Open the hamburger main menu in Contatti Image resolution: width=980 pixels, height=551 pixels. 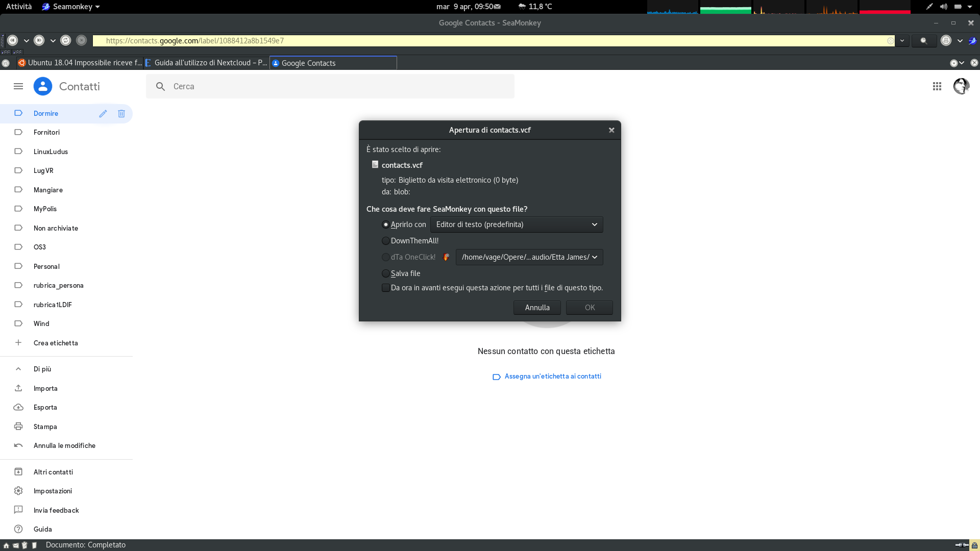18,86
